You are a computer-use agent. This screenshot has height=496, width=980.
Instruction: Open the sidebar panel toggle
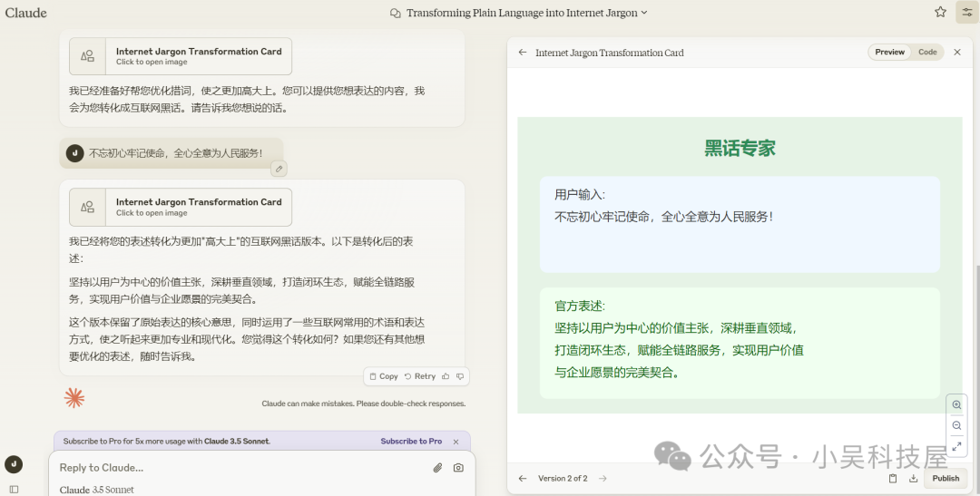click(14, 489)
